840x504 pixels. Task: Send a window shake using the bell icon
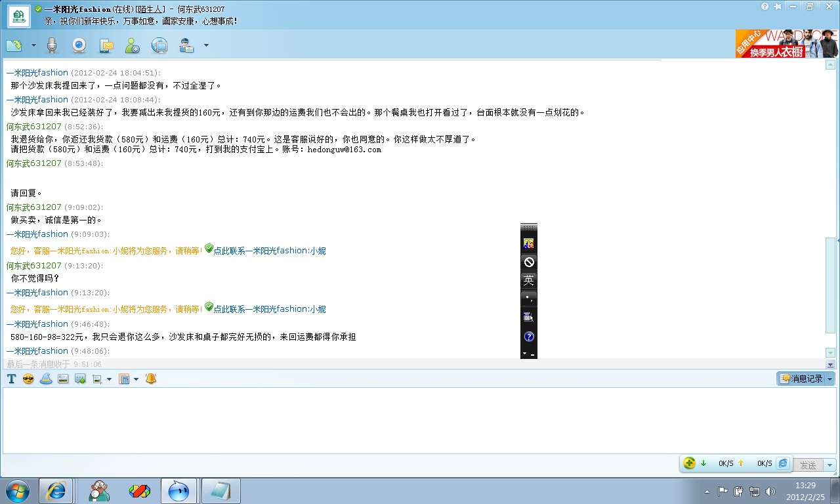click(x=150, y=379)
